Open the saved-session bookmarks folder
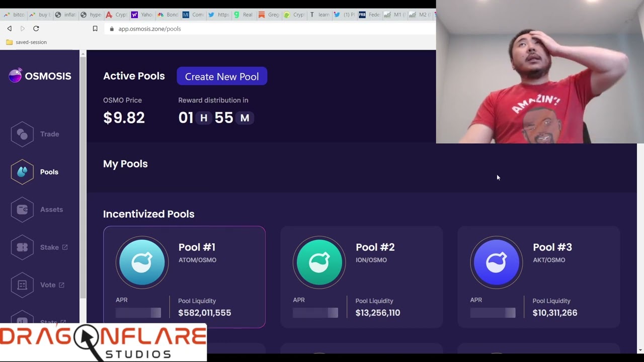The image size is (644, 362). (26, 42)
